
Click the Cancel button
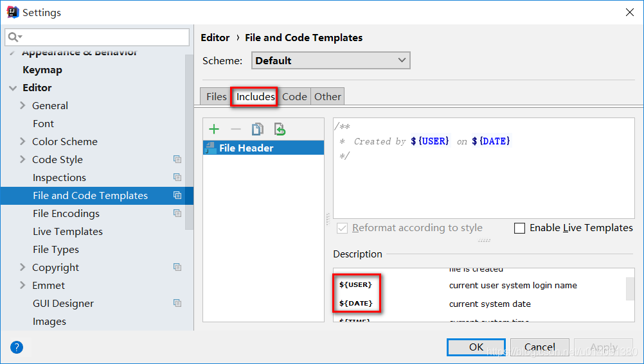[540, 347]
